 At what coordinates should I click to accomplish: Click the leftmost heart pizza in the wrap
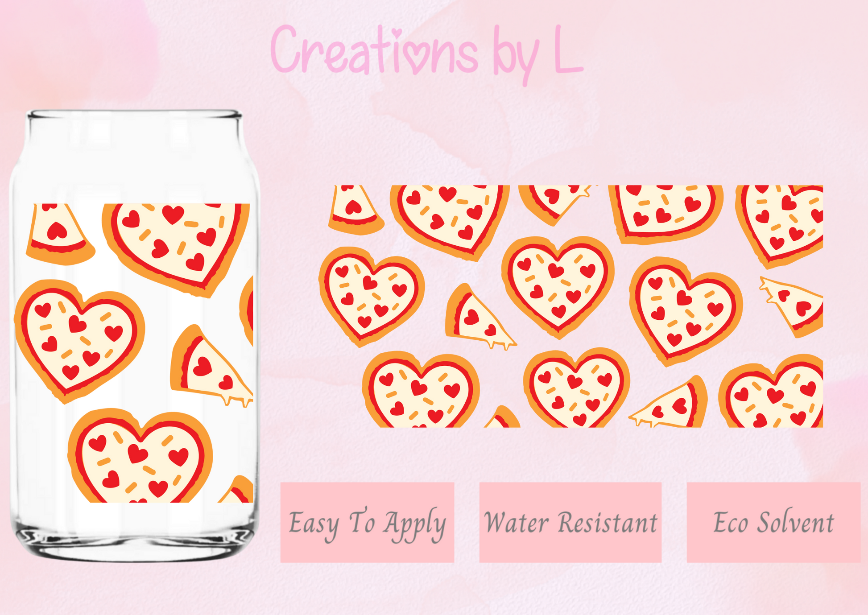(371, 296)
